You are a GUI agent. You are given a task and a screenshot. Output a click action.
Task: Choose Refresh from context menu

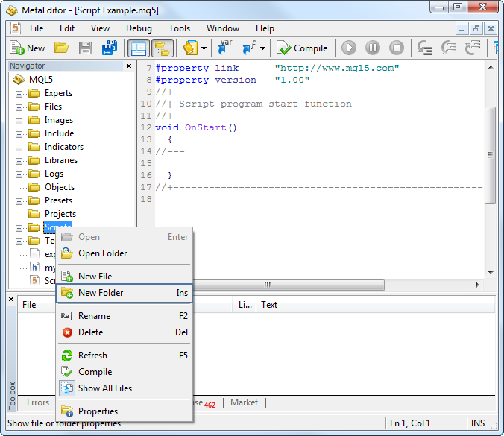coord(124,356)
